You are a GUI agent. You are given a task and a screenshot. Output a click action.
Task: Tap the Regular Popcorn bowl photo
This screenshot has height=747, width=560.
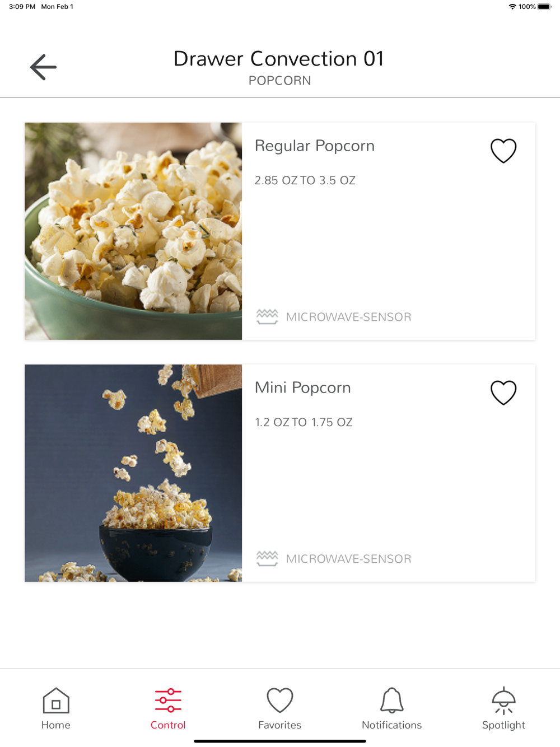click(133, 231)
